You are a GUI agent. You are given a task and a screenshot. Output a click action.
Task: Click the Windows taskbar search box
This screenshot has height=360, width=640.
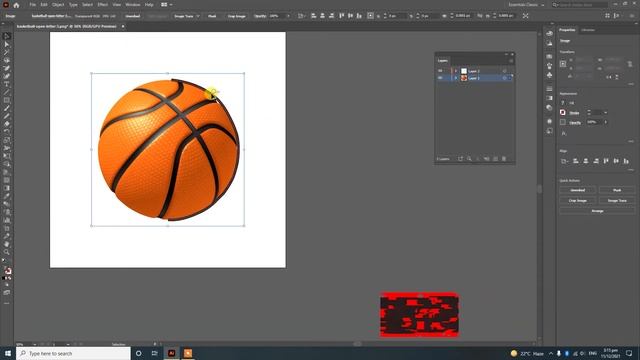73,353
